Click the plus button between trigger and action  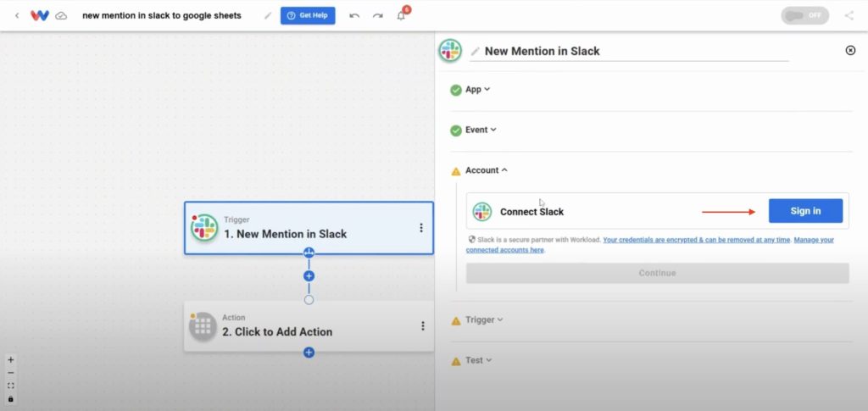[x=309, y=276]
